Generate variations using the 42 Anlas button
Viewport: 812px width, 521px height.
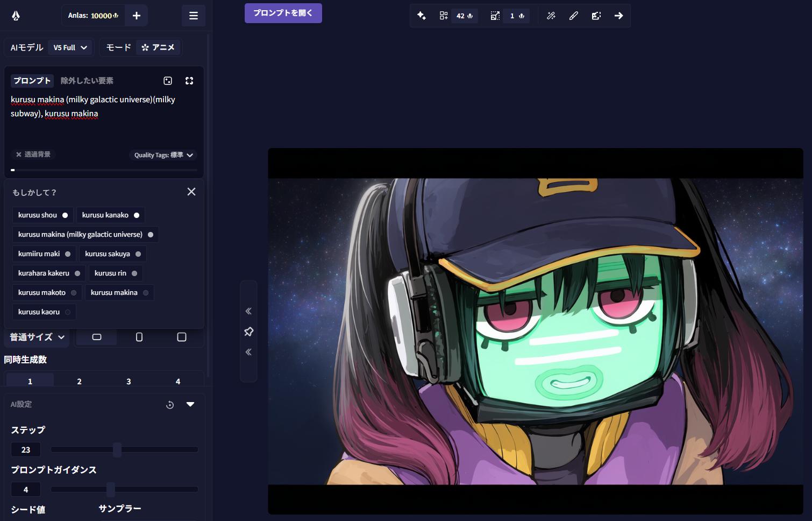point(457,16)
